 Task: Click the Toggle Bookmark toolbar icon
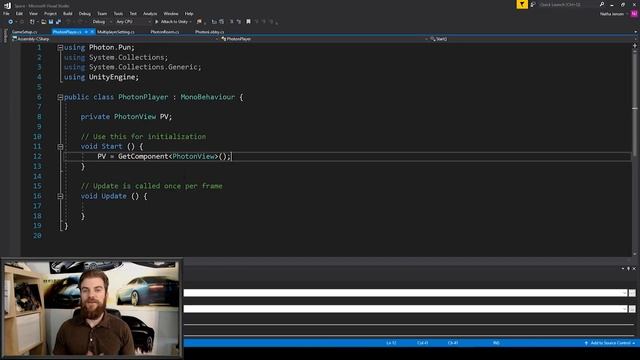click(x=248, y=22)
